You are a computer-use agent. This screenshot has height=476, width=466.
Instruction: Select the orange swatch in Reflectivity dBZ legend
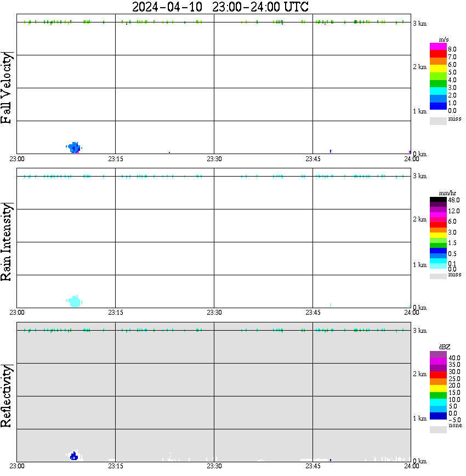point(438,382)
